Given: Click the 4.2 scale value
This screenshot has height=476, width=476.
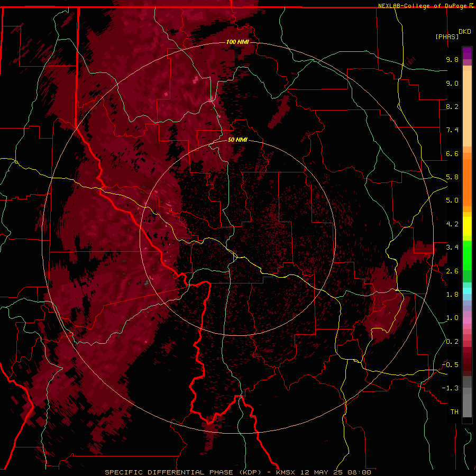Looking at the screenshot, I should tap(452, 224).
